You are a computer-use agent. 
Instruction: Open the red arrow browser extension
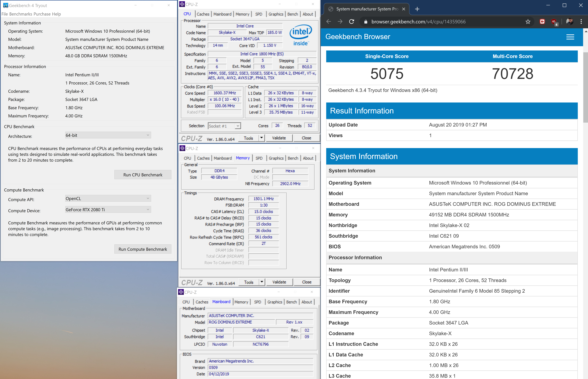pyautogui.click(x=542, y=22)
